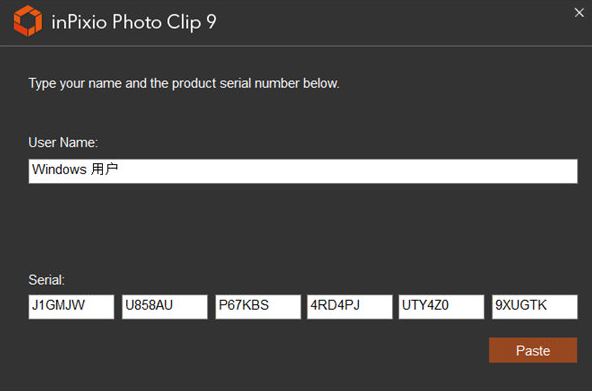This screenshot has width=592, height=391.
Task: Focus the serial segment 4RD4PJ
Action: click(x=350, y=307)
